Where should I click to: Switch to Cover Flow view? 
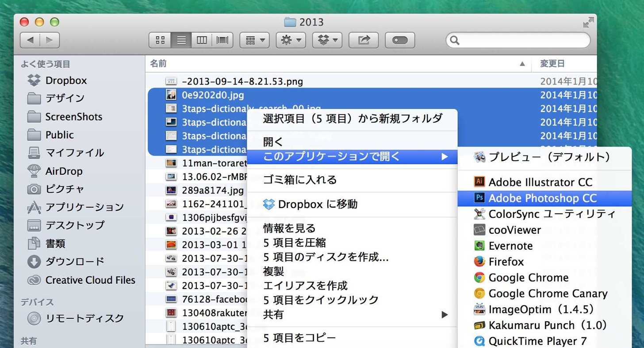coord(222,40)
